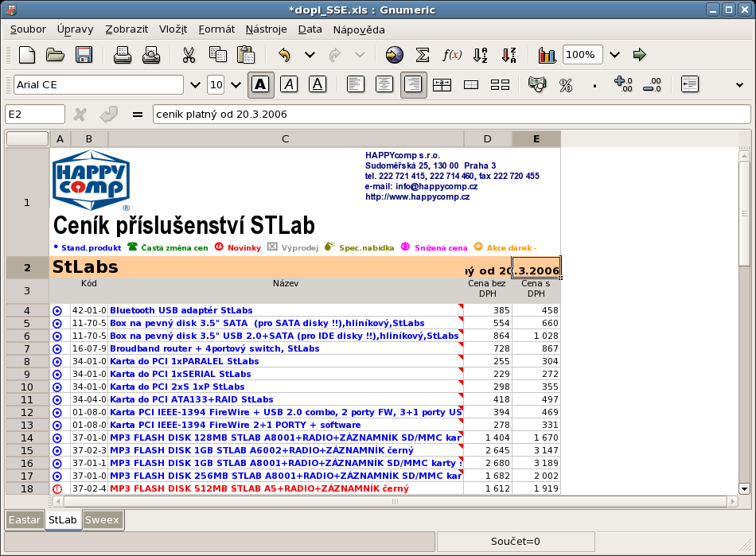Image resolution: width=756 pixels, height=556 pixels.
Task: Insert hyperlink using globe icon
Action: click(395, 55)
